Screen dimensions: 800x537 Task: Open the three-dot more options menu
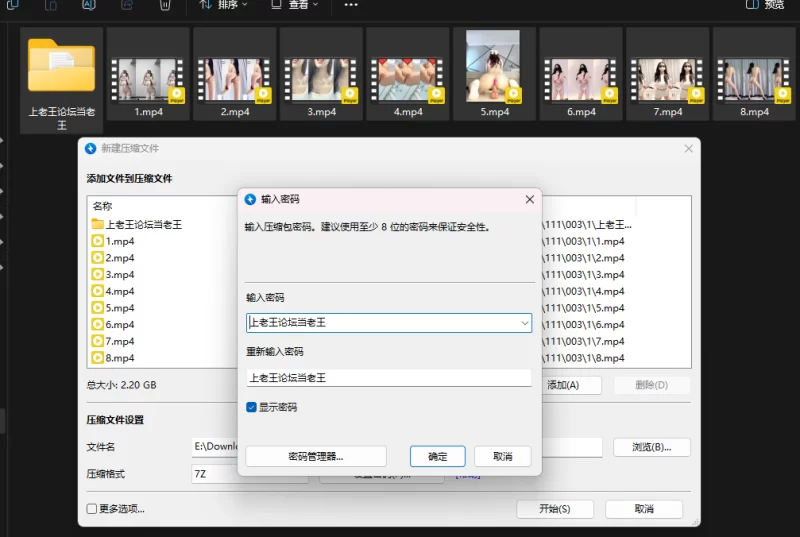(x=350, y=5)
